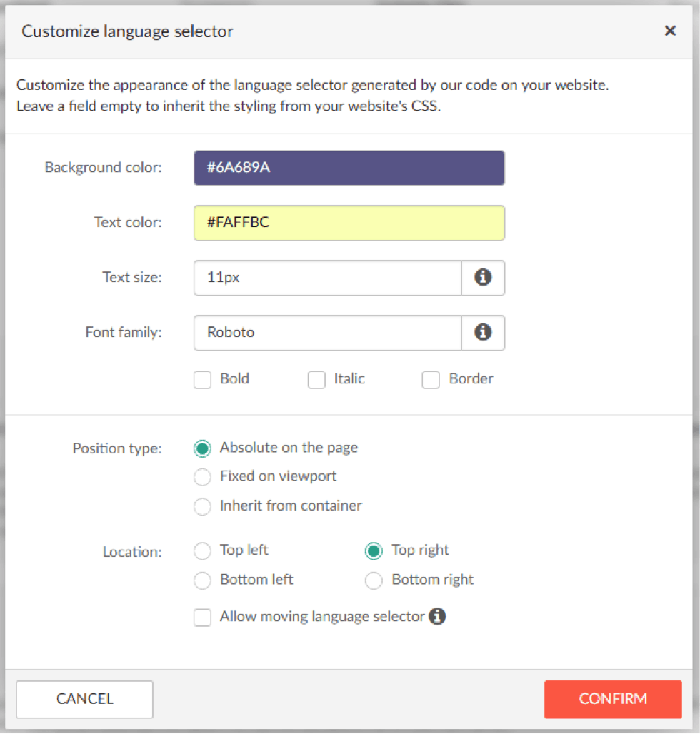This screenshot has height=734, width=700.
Task: Set location to Bottom left
Action: (202, 580)
